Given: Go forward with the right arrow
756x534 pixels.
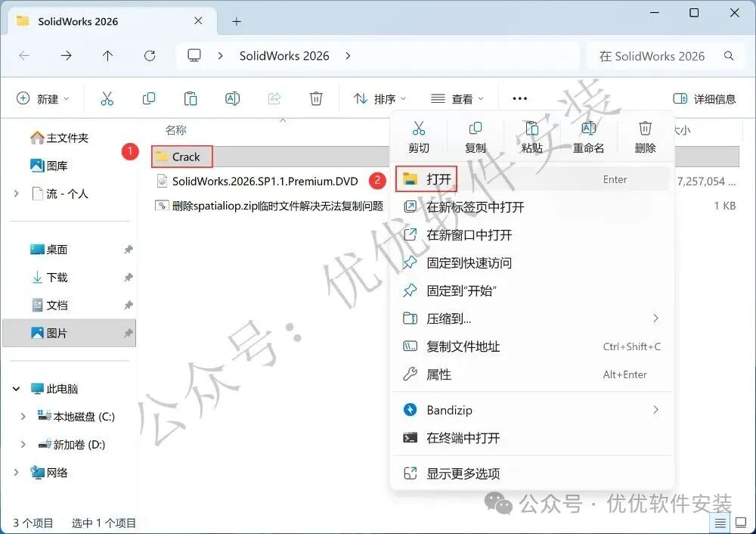Looking at the screenshot, I should (66, 56).
